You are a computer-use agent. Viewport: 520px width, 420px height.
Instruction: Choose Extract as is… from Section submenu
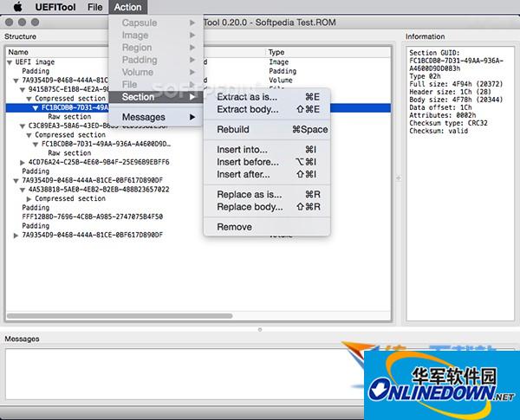(267, 97)
